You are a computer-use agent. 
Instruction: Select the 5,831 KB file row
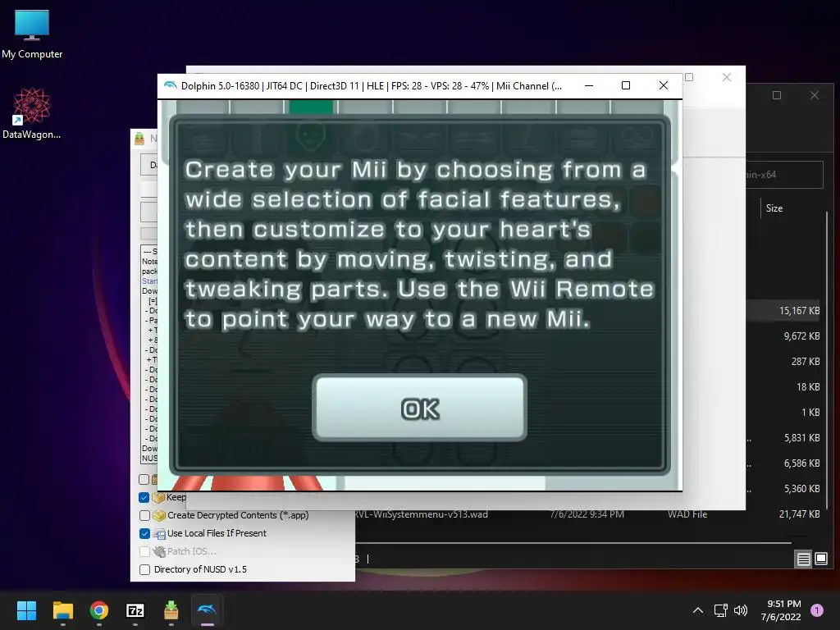[x=783, y=438]
